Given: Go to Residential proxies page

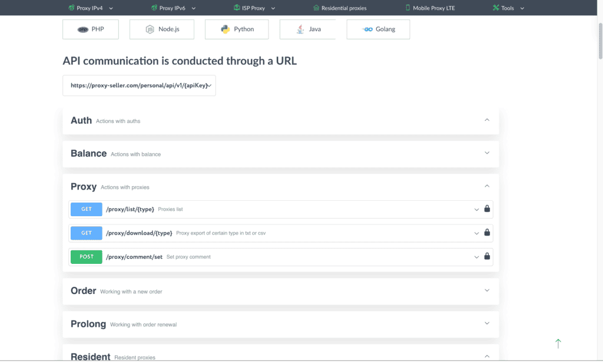Looking at the screenshot, I should coord(340,8).
